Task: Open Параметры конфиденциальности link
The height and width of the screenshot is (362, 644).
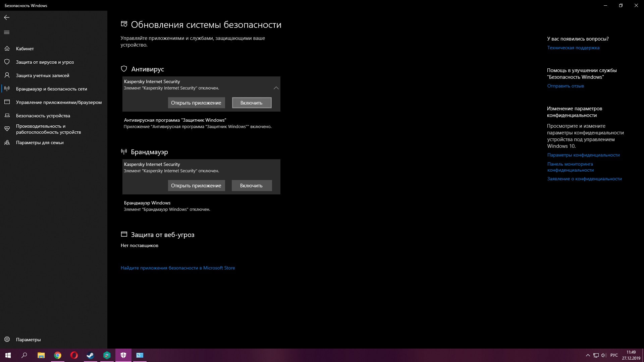Action: tap(583, 155)
